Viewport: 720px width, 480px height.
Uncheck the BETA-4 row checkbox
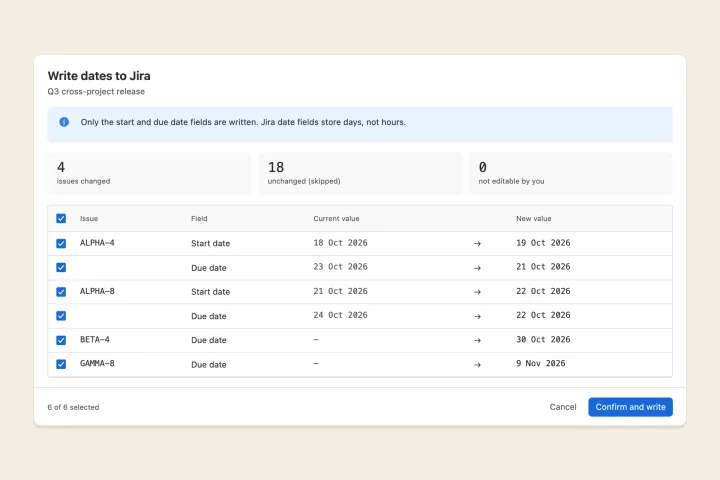(x=61, y=340)
